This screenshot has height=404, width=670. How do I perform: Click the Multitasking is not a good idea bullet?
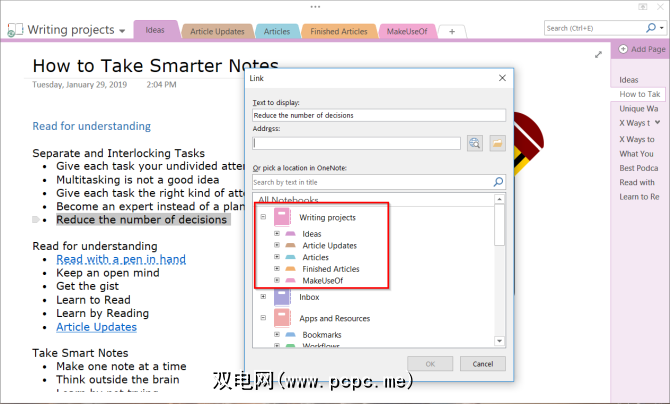(x=138, y=180)
